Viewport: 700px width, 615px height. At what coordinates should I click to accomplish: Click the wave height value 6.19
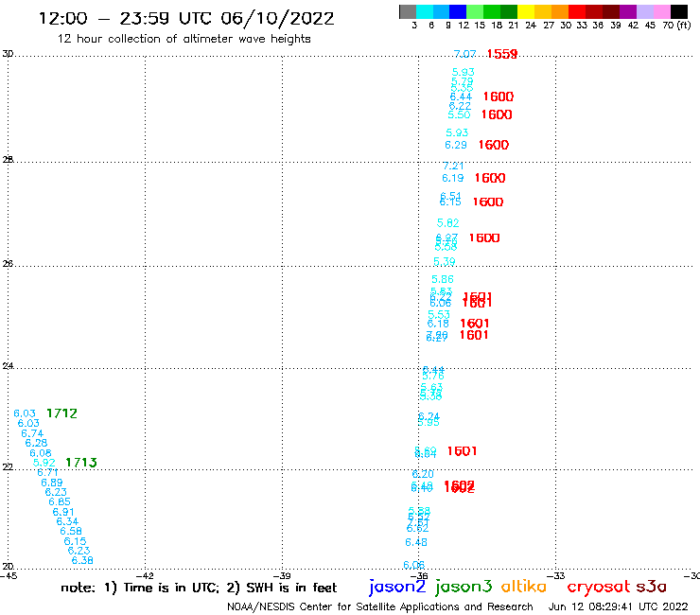453,178
